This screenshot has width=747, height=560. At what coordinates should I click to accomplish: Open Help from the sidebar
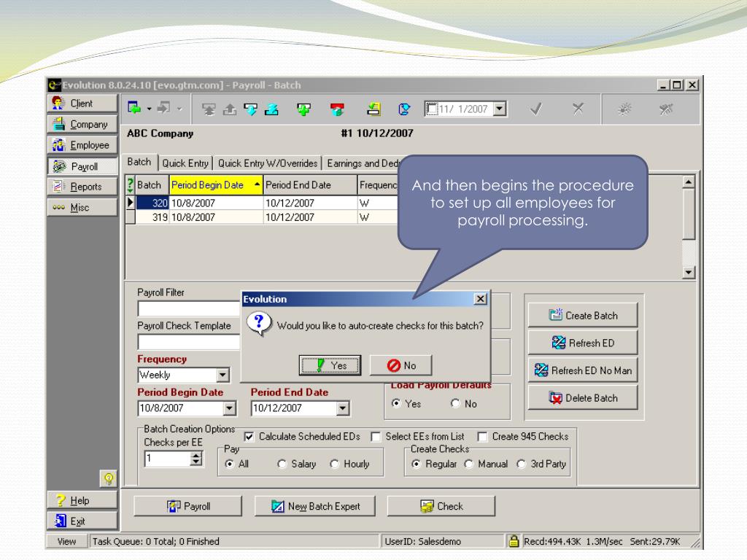click(x=82, y=500)
